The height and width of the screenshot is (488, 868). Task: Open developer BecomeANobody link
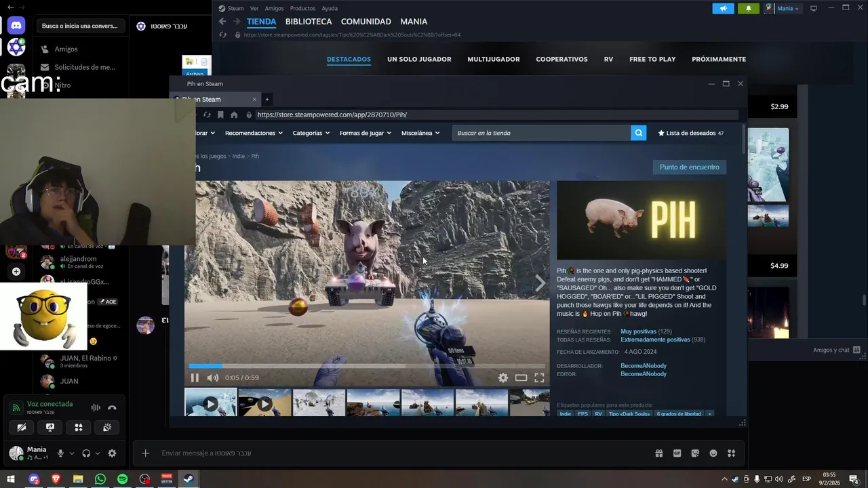(x=644, y=366)
